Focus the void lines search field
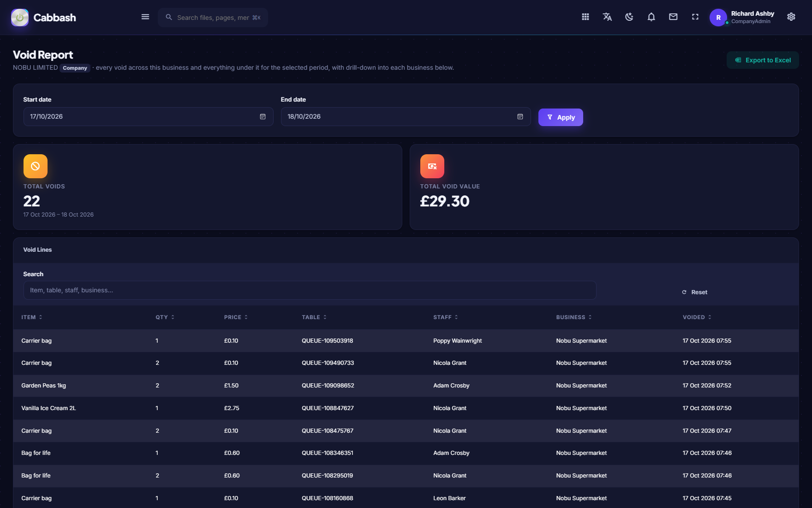This screenshot has height=508, width=812. tap(310, 290)
